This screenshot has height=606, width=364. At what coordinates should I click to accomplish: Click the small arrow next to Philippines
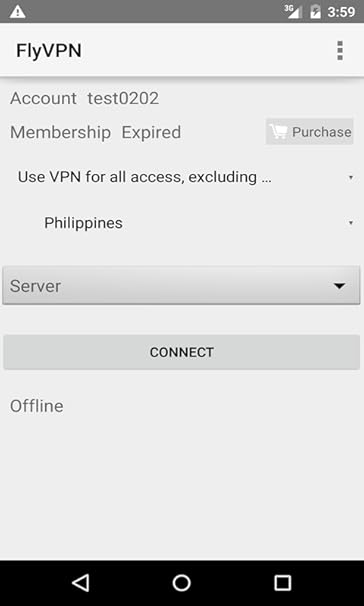(350, 223)
